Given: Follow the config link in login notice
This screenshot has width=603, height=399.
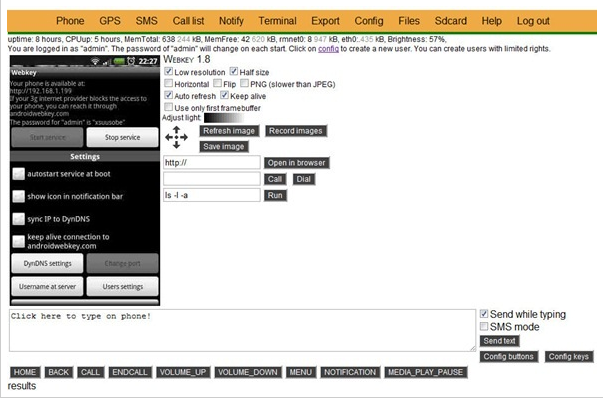Looking at the screenshot, I should tap(328, 49).
